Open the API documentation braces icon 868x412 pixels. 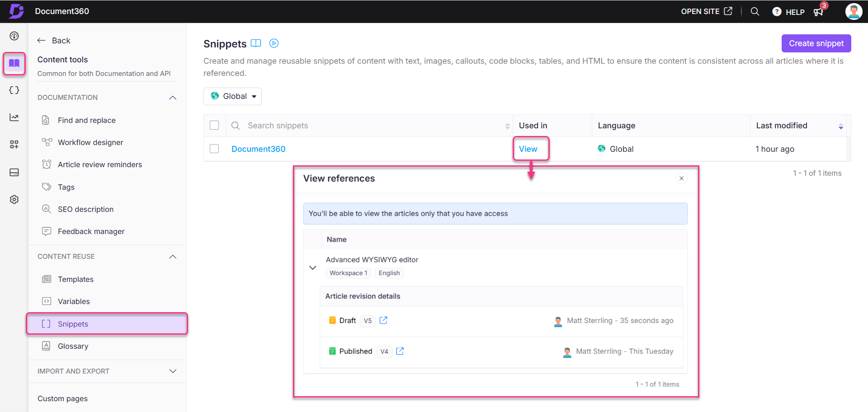pos(14,90)
